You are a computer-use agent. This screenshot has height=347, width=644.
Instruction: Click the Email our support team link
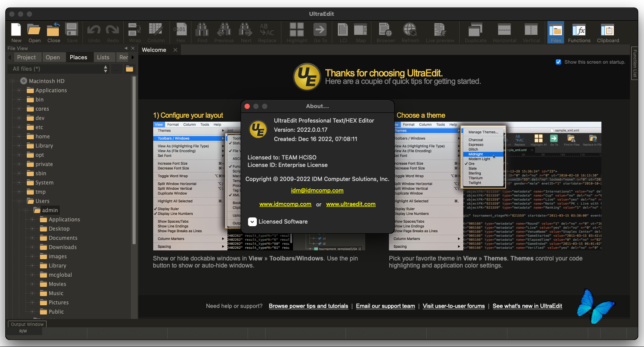point(385,306)
